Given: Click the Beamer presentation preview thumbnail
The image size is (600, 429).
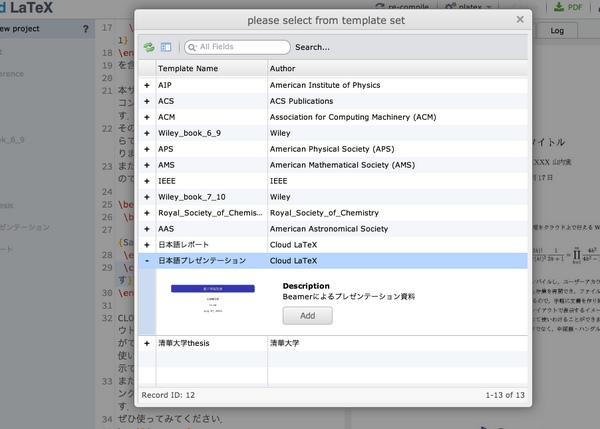Looking at the screenshot, I should [213, 299].
